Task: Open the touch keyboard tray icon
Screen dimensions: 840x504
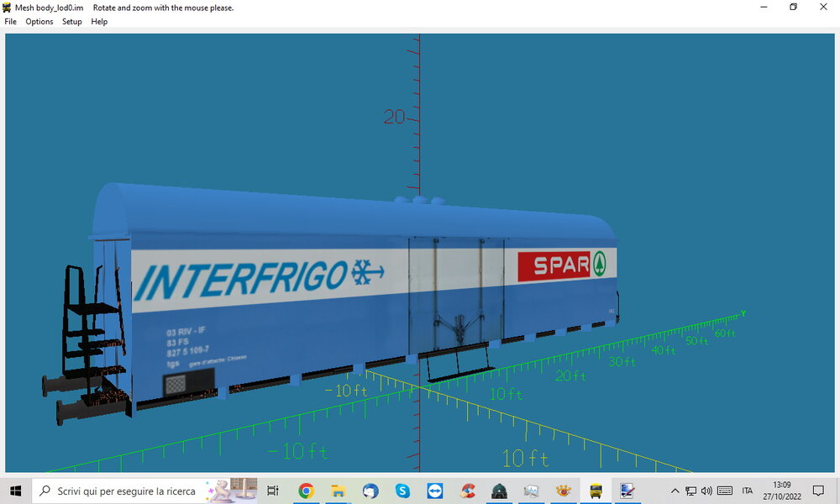Action: coord(725,491)
